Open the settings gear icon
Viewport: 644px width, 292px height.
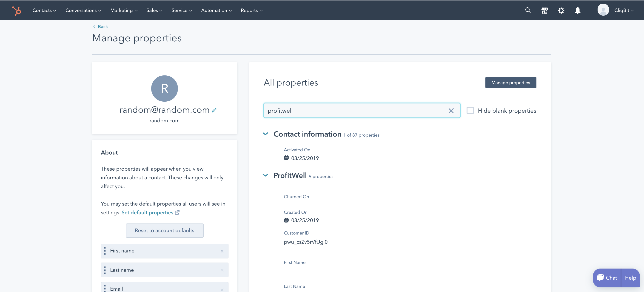(x=561, y=11)
